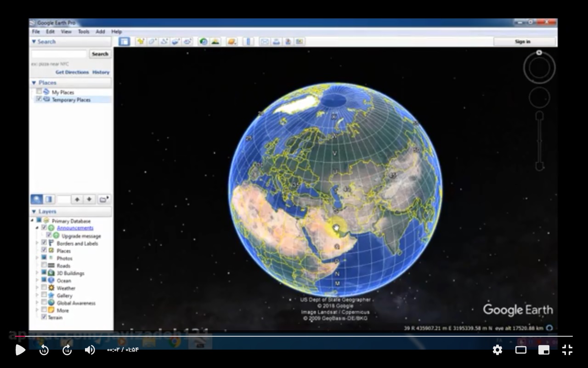This screenshot has width=588, height=368.
Task: Expand the Borders and Labels layer tree
Action: [37, 243]
